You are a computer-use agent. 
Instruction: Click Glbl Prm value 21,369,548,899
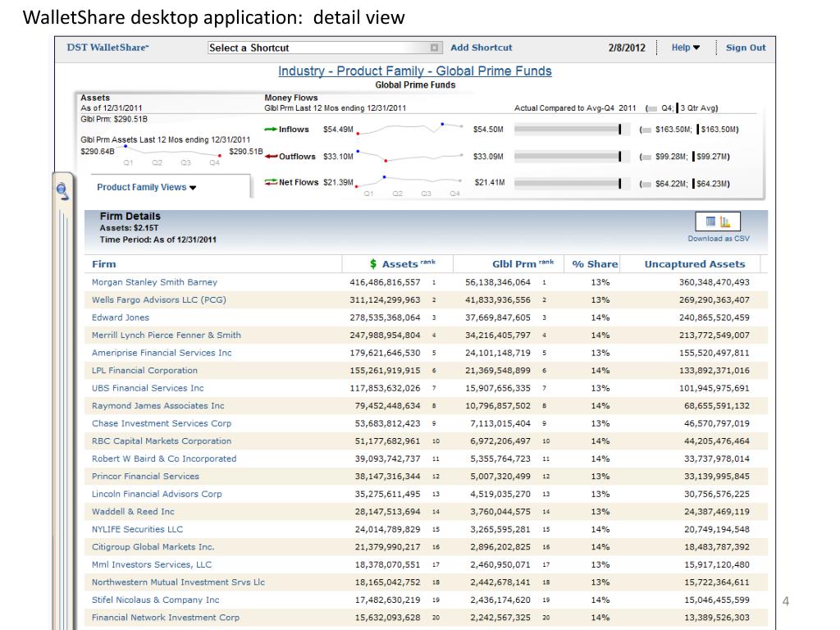coord(498,371)
